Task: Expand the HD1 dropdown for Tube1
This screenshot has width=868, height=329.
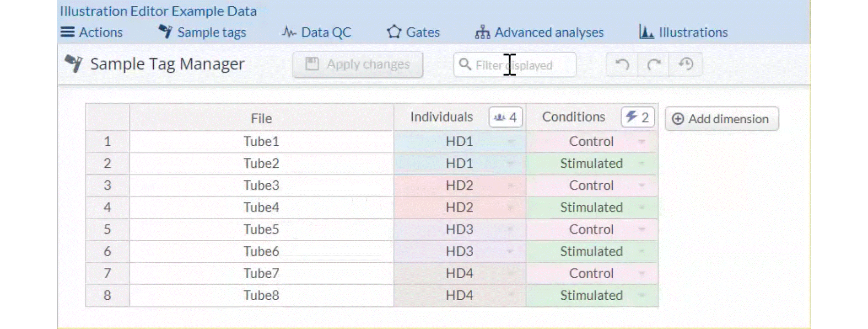Action: [x=511, y=142]
